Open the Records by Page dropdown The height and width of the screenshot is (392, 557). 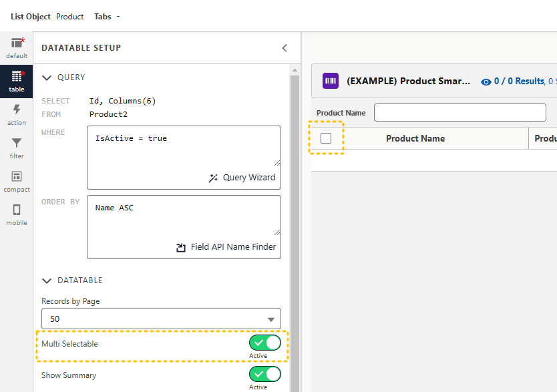pyautogui.click(x=161, y=319)
